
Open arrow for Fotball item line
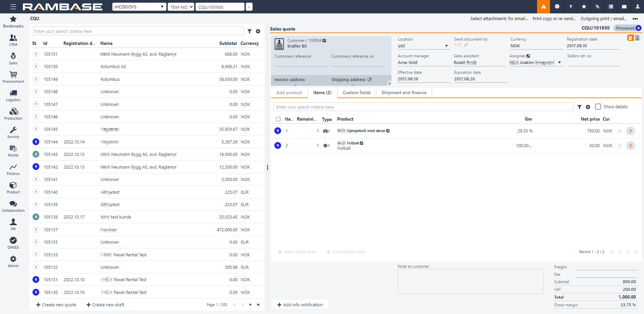click(x=631, y=146)
